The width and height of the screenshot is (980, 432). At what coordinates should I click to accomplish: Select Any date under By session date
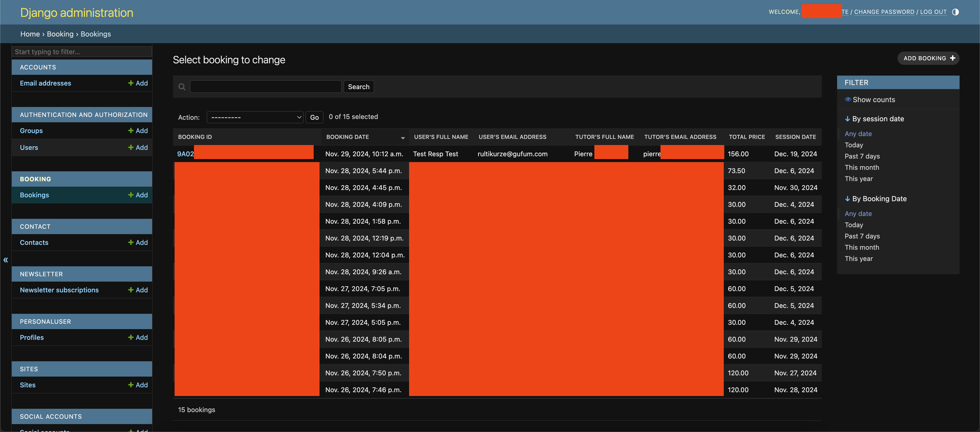click(858, 134)
